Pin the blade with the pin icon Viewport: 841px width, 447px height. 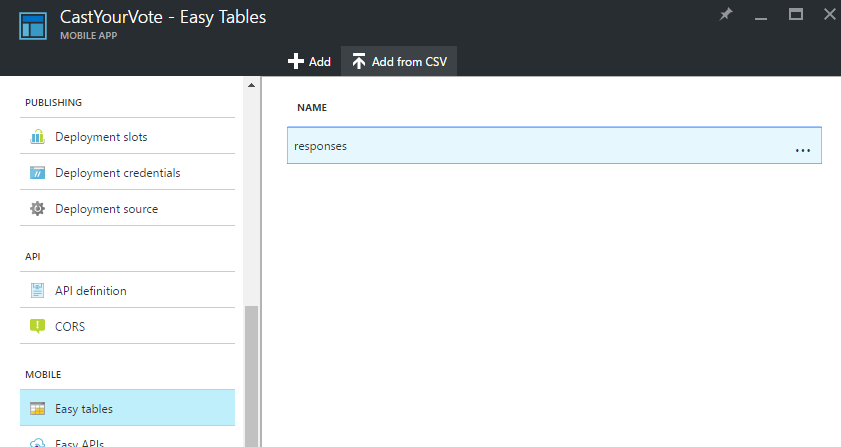726,14
